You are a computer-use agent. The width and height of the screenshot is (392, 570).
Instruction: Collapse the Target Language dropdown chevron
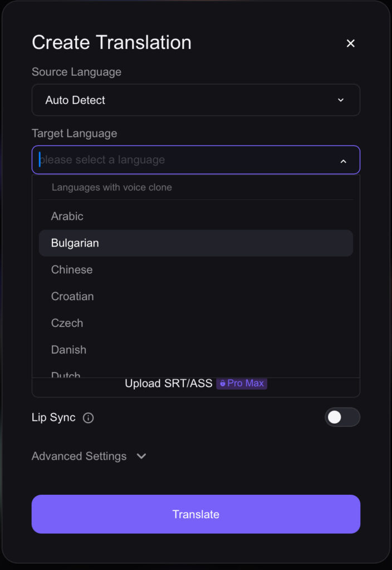[x=343, y=161]
